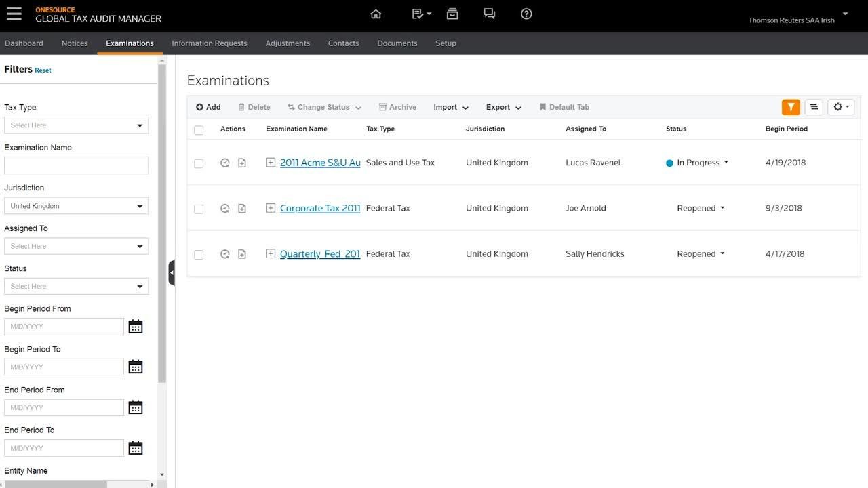Click the archive box icon in header
868x488 pixels.
[x=452, y=14]
